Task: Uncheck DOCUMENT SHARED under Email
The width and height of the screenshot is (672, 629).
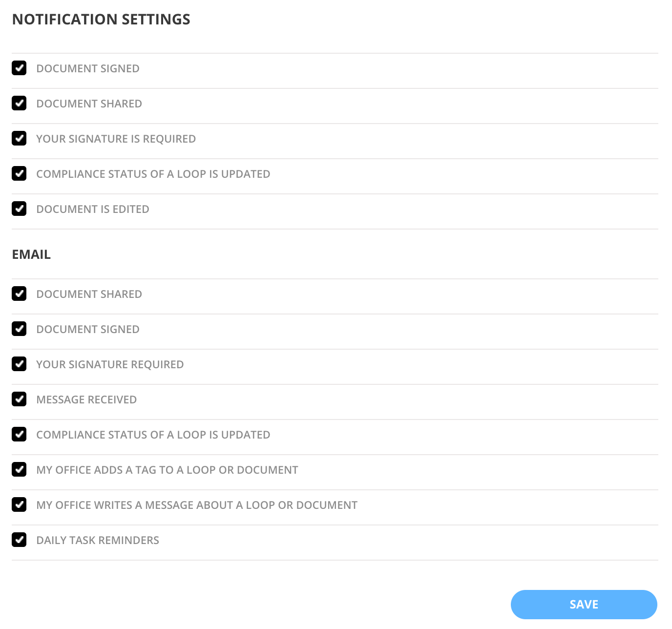Action: [x=19, y=294]
